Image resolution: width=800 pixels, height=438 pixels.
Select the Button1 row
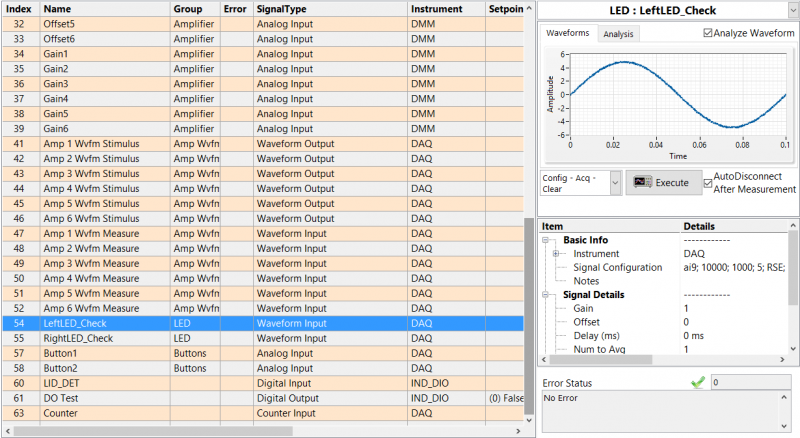(x=263, y=353)
